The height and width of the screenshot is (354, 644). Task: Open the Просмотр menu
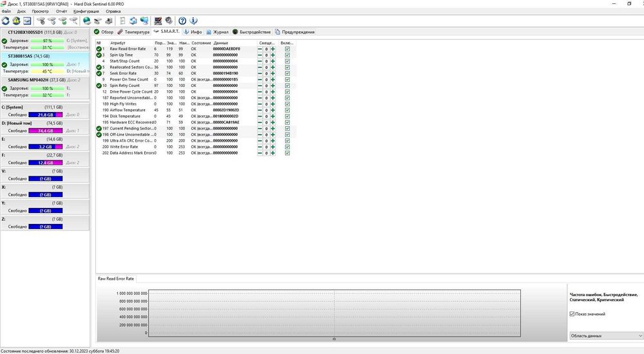click(x=40, y=12)
